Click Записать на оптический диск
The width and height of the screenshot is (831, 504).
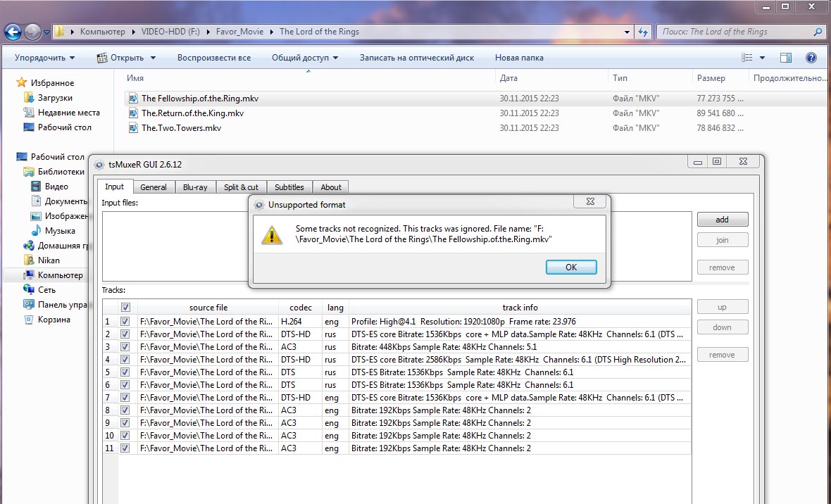pyautogui.click(x=417, y=58)
